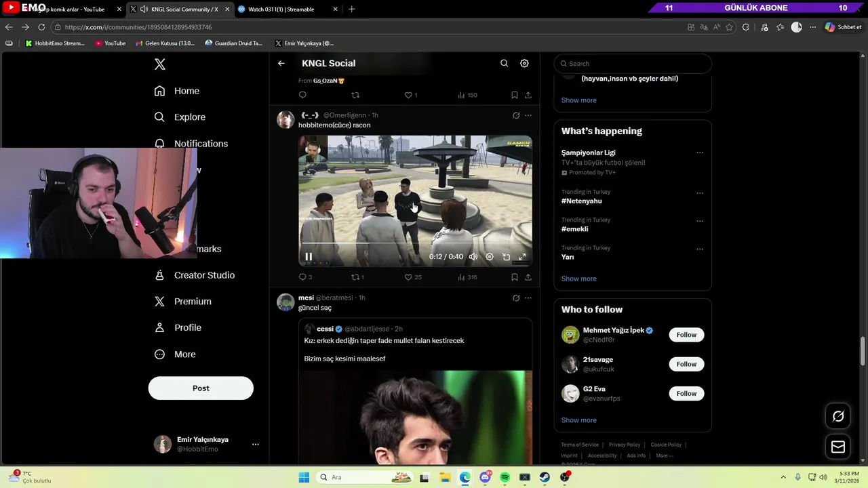
Task: Search within the KNGL Social community
Action: tap(504, 63)
